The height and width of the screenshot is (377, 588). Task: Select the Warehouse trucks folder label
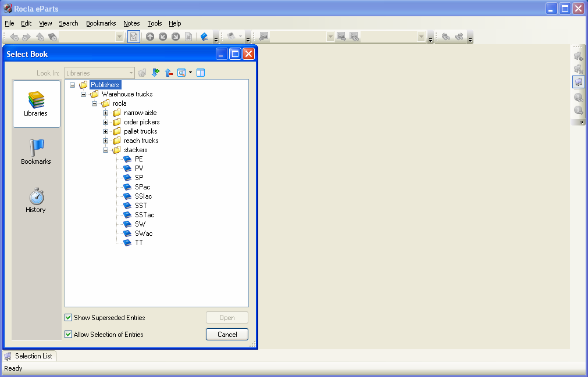click(x=127, y=94)
